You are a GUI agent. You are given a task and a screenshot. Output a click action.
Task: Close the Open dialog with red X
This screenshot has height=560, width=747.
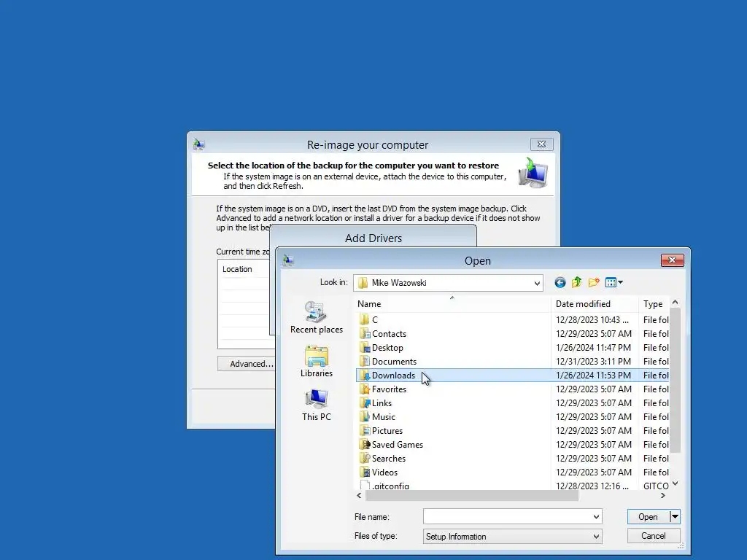672,260
